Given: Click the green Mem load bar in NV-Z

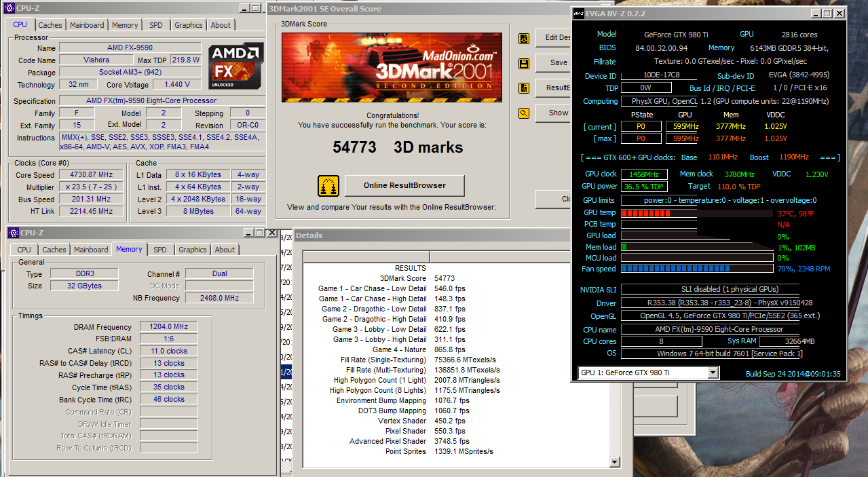Looking at the screenshot, I should point(697,247).
